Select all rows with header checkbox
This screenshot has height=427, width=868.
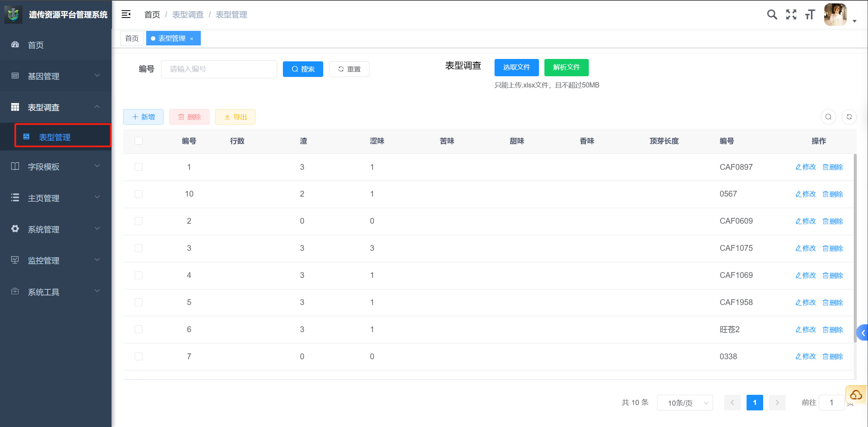pyautogui.click(x=138, y=141)
